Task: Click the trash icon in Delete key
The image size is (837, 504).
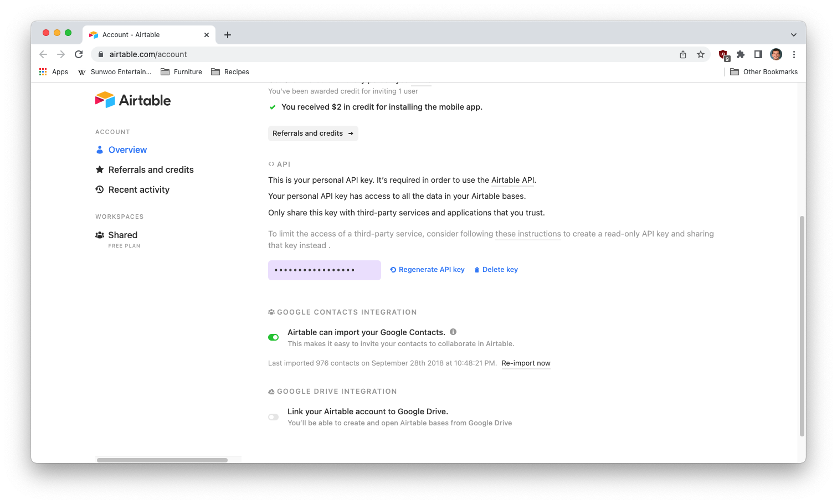Action: [x=477, y=270]
